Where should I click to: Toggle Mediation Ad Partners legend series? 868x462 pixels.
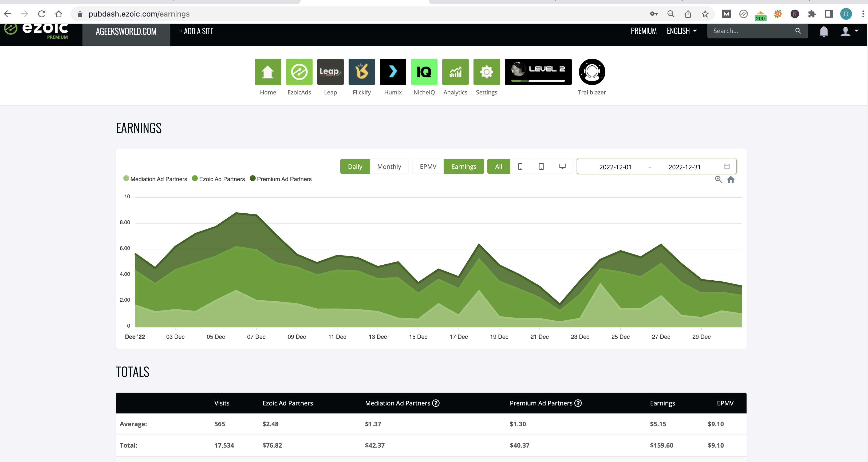tap(155, 179)
